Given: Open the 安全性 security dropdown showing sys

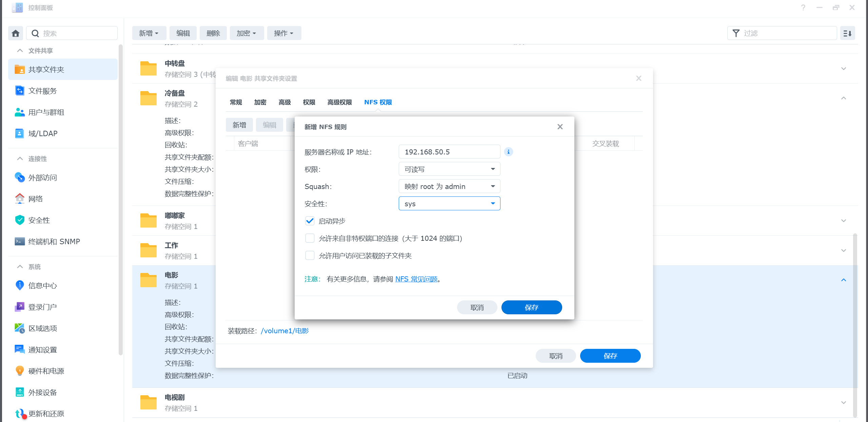Looking at the screenshot, I should coord(449,204).
